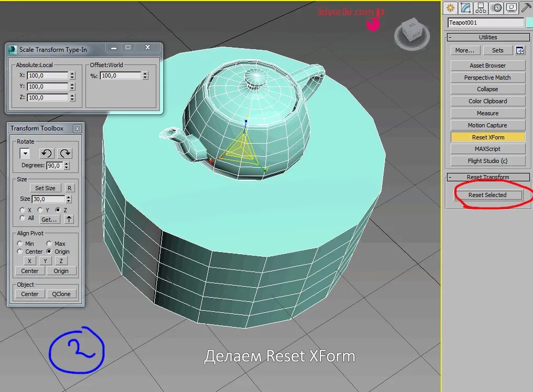Open the Utilities hammer tab
The image size is (533, 392).
click(526, 8)
